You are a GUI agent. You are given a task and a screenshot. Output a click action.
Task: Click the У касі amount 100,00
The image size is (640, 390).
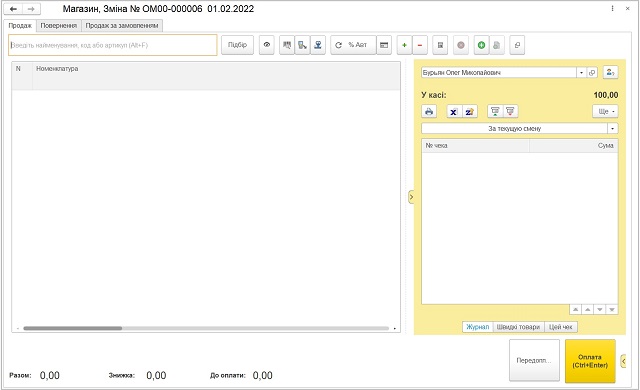tap(606, 95)
